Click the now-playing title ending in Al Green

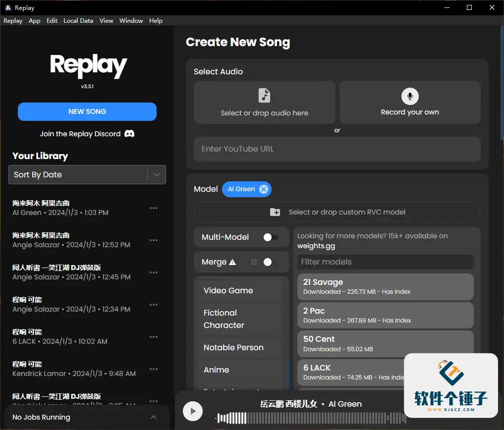point(311,404)
